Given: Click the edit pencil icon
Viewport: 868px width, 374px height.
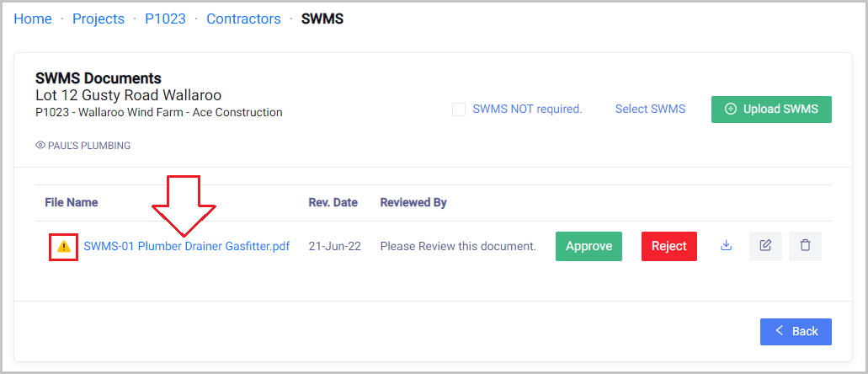Looking at the screenshot, I should tap(765, 246).
